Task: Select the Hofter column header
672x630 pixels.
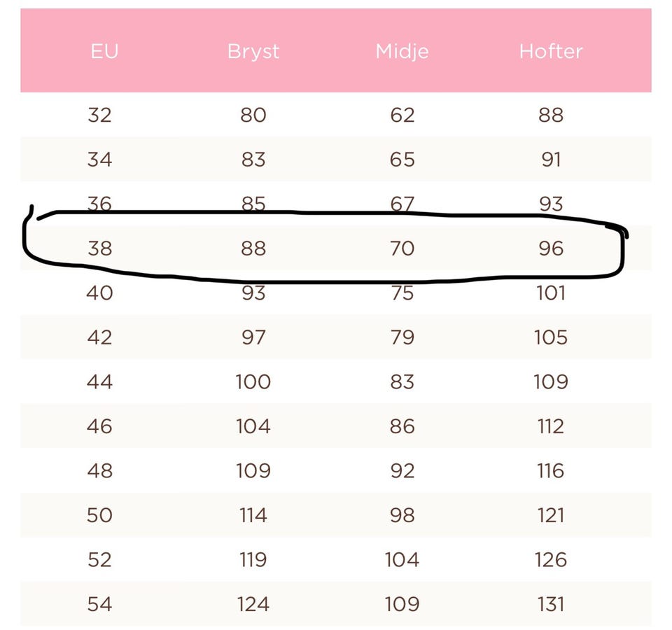Action: [551, 51]
